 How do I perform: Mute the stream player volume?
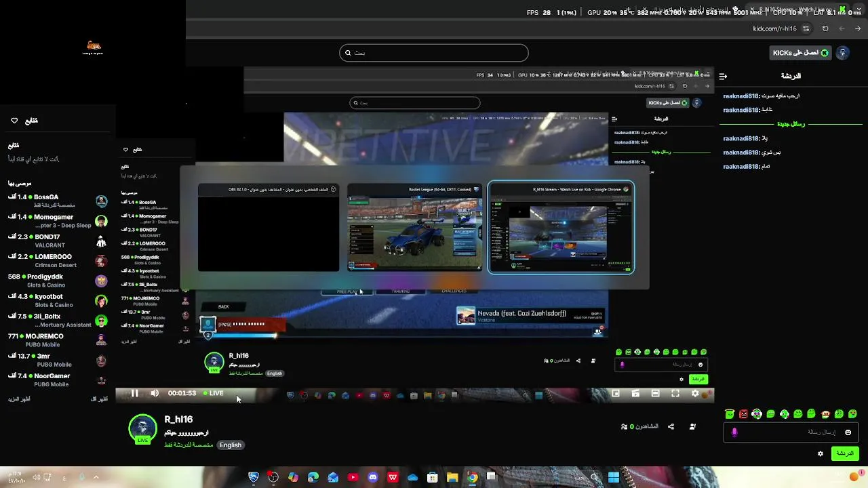pos(155,393)
